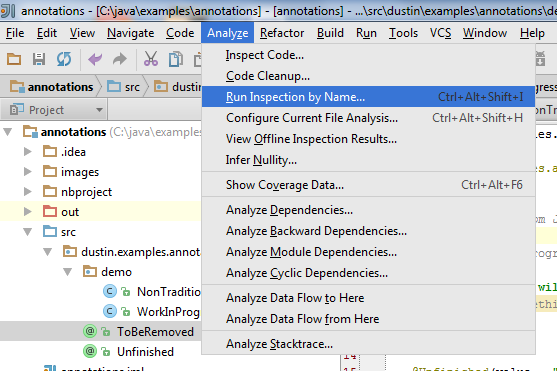Viewport: 557px width, 371px height.
Task: Select the images folder label
Action: 80,172
